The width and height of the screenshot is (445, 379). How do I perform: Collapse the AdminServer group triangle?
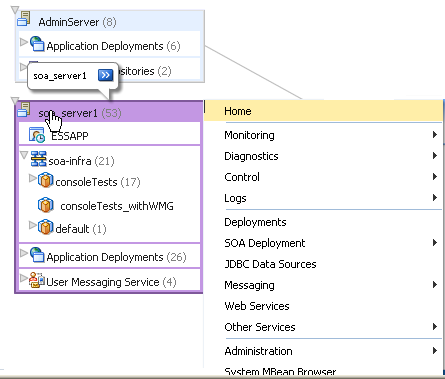click(x=14, y=10)
